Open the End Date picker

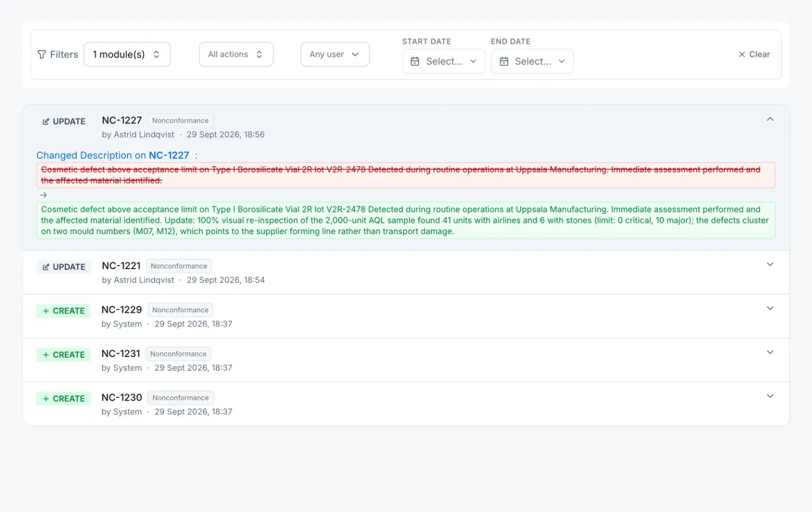(532, 61)
